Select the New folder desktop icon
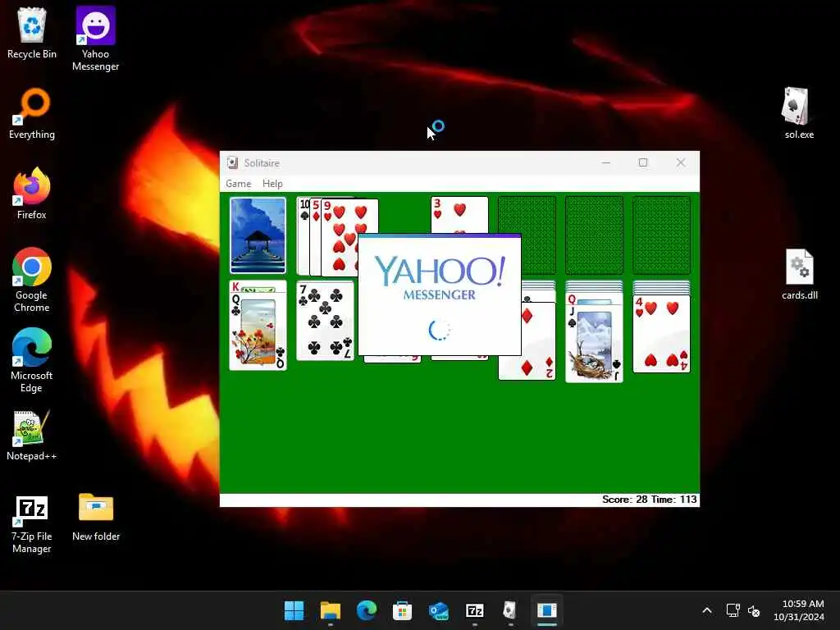This screenshot has height=630, width=840. click(96, 517)
